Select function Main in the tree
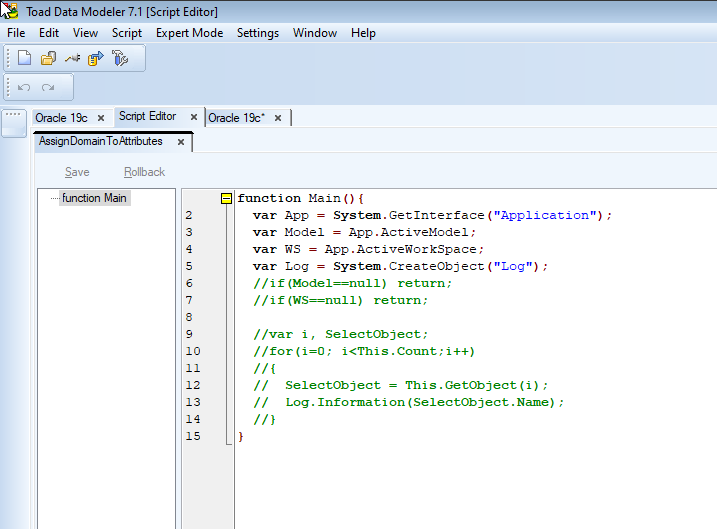This screenshot has width=717, height=529. (94, 198)
